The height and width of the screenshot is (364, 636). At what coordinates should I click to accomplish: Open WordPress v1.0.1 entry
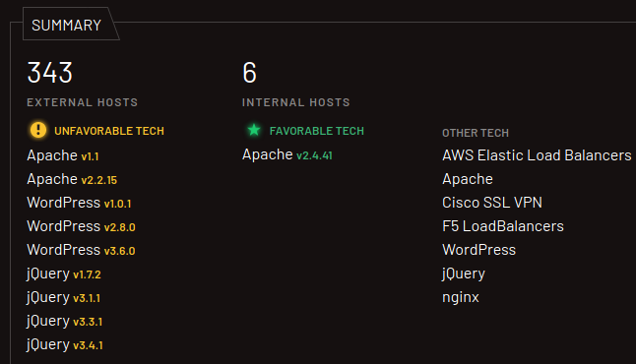[79, 203]
